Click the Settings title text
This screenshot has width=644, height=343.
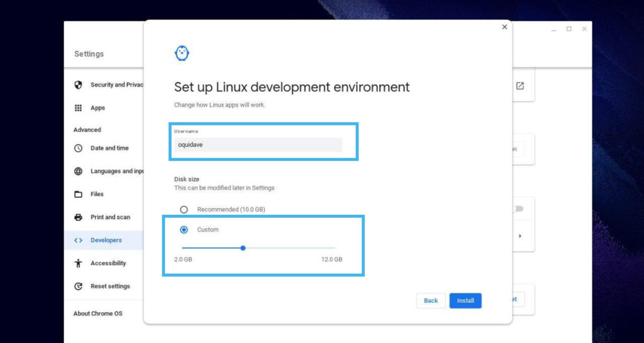pyautogui.click(x=89, y=54)
